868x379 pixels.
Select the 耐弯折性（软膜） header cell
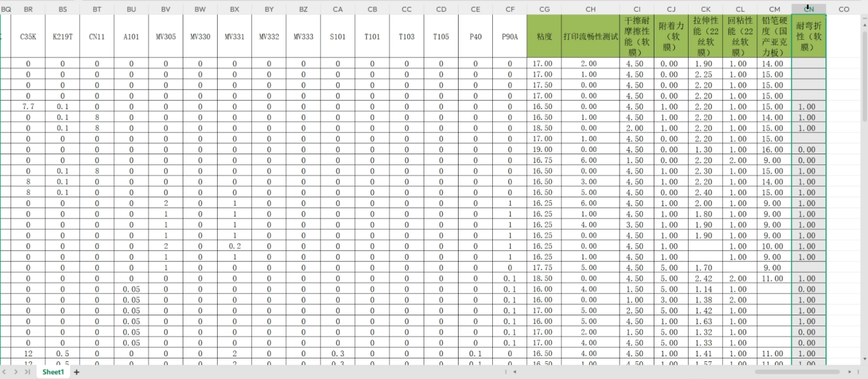point(808,36)
